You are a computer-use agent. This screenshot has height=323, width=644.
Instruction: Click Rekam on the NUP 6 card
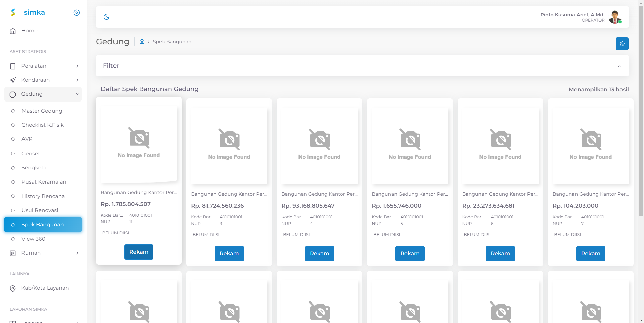500,254
